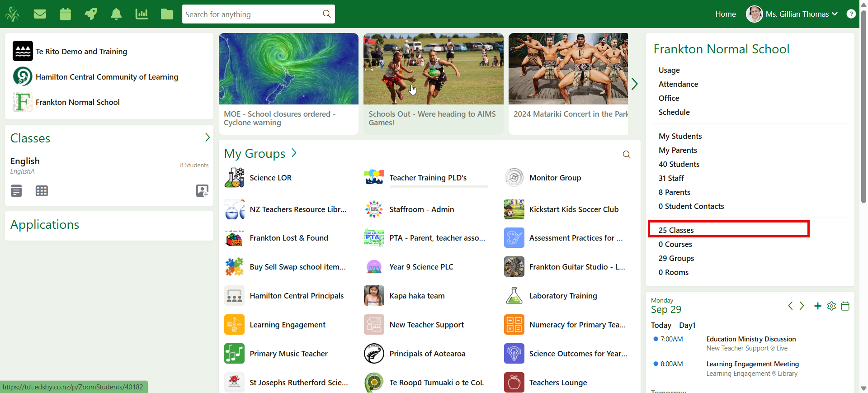Open notifications bell icon
Viewport: 868px width, 393px height.
pyautogui.click(x=116, y=14)
